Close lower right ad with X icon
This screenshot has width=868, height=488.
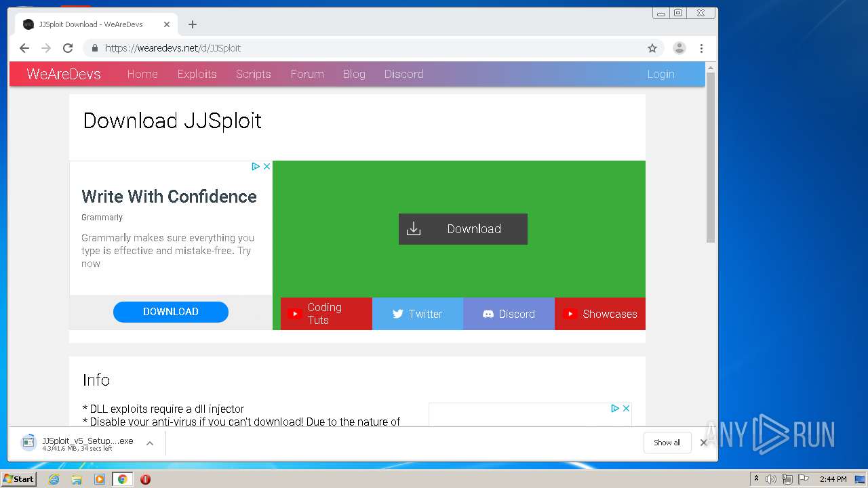[x=626, y=408]
